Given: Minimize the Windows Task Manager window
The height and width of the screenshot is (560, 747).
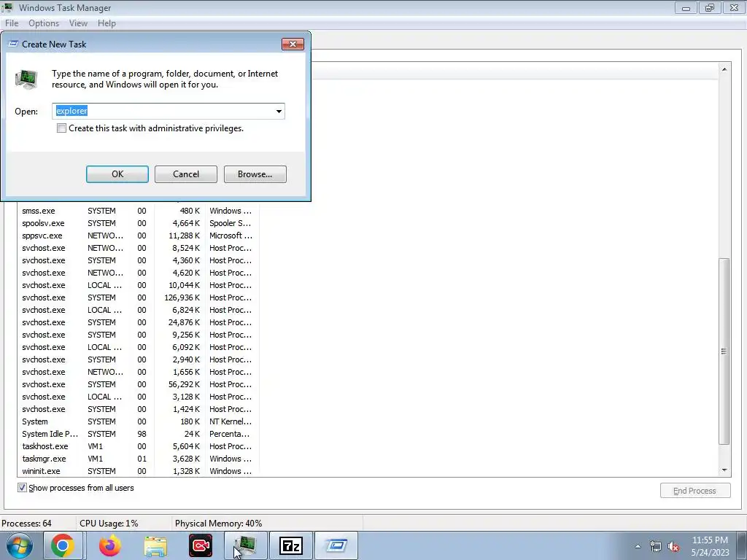Looking at the screenshot, I should pyautogui.click(x=686, y=8).
